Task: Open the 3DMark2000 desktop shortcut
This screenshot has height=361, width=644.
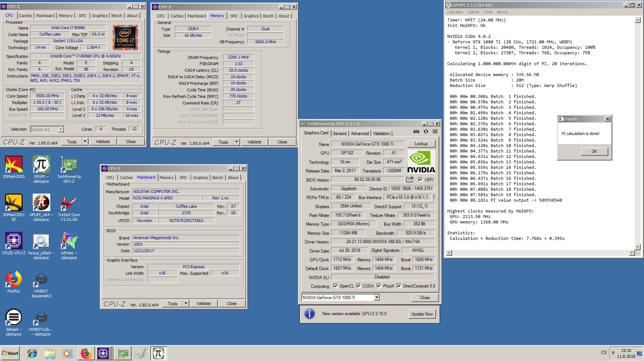Action: (14, 167)
